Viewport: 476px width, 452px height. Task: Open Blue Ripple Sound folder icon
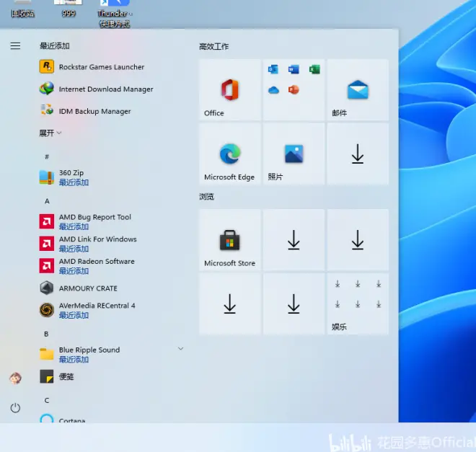coord(47,355)
